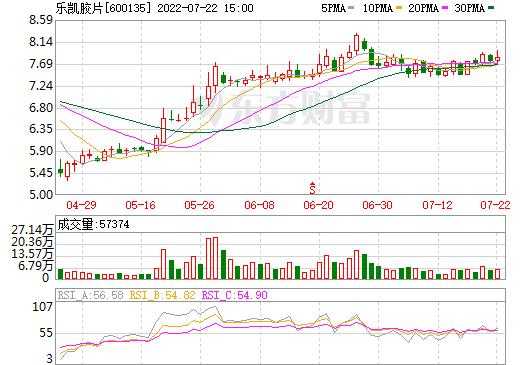Click the 04-29 date axis label

point(81,205)
